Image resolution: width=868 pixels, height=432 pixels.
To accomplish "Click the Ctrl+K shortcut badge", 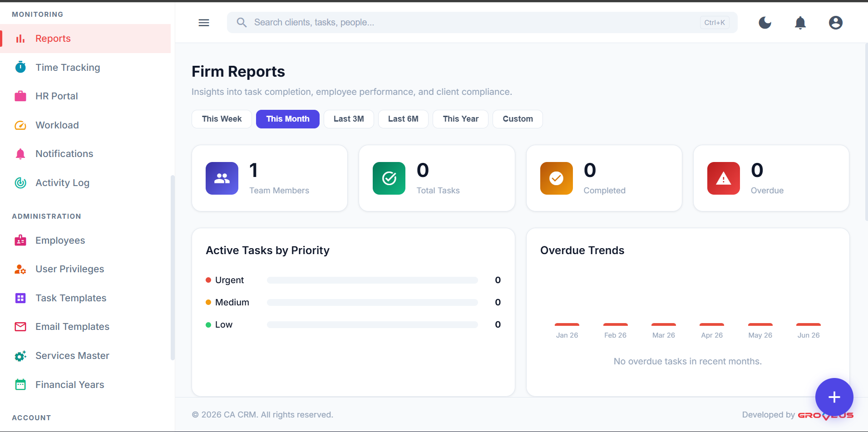I will [715, 23].
